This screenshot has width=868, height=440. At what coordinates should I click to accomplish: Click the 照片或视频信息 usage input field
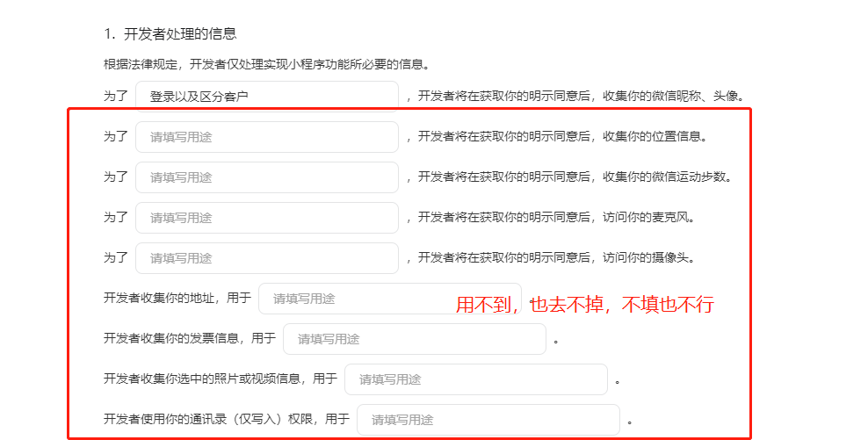pyautogui.click(x=476, y=379)
